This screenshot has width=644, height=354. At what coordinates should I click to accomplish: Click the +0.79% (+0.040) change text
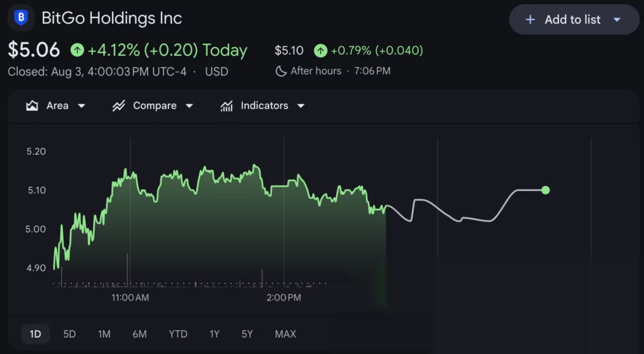point(377,50)
